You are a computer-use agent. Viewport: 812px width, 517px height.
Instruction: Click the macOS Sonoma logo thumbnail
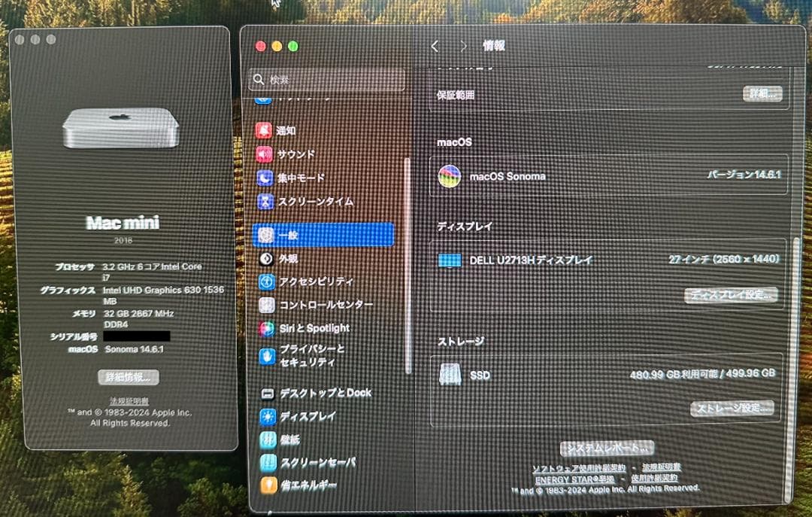click(448, 175)
